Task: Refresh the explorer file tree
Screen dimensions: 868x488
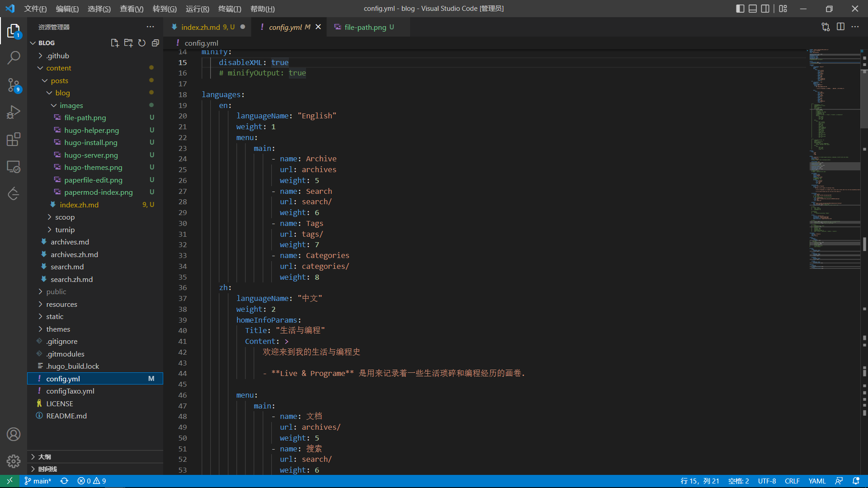Action: pos(142,43)
